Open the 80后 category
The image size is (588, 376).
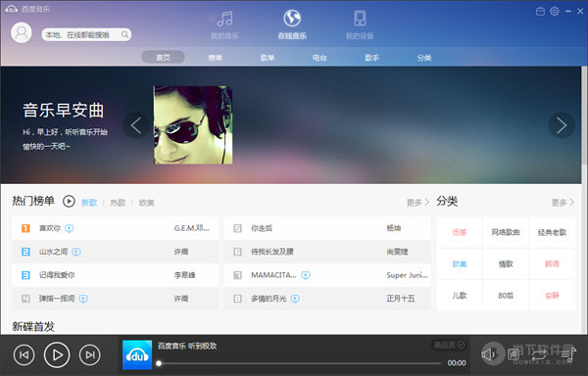pos(506,296)
